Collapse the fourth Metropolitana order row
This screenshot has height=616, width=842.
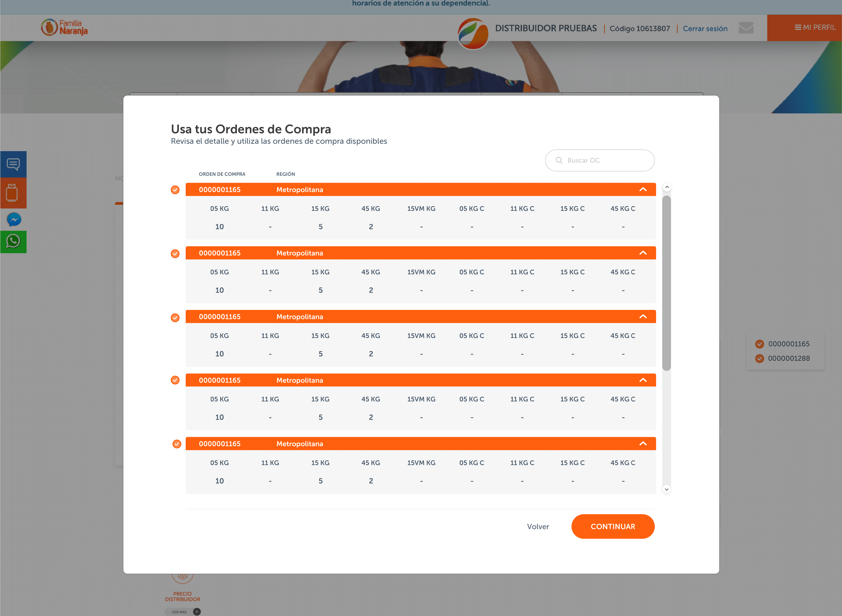tap(643, 380)
